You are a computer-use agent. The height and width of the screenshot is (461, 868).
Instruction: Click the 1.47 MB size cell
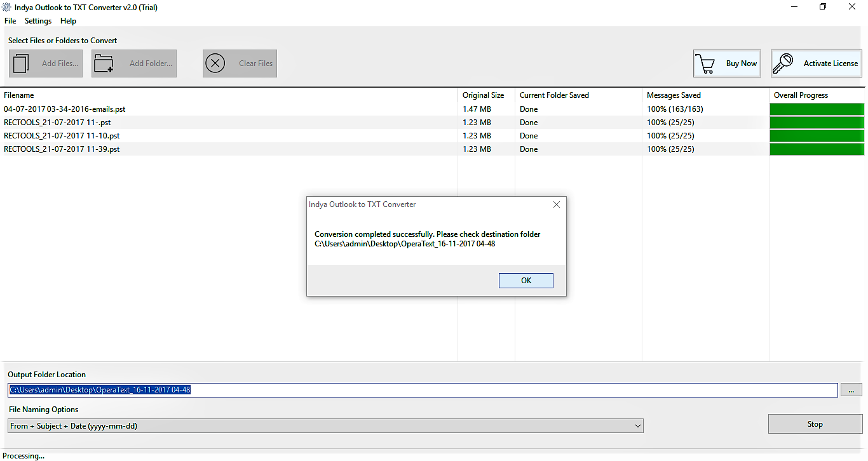[477, 109]
